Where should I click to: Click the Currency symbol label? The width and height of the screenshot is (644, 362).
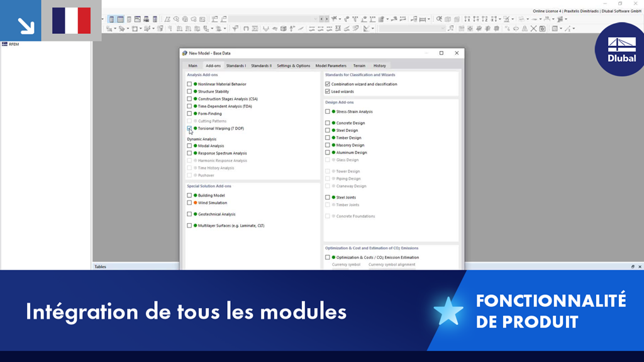(347, 265)
